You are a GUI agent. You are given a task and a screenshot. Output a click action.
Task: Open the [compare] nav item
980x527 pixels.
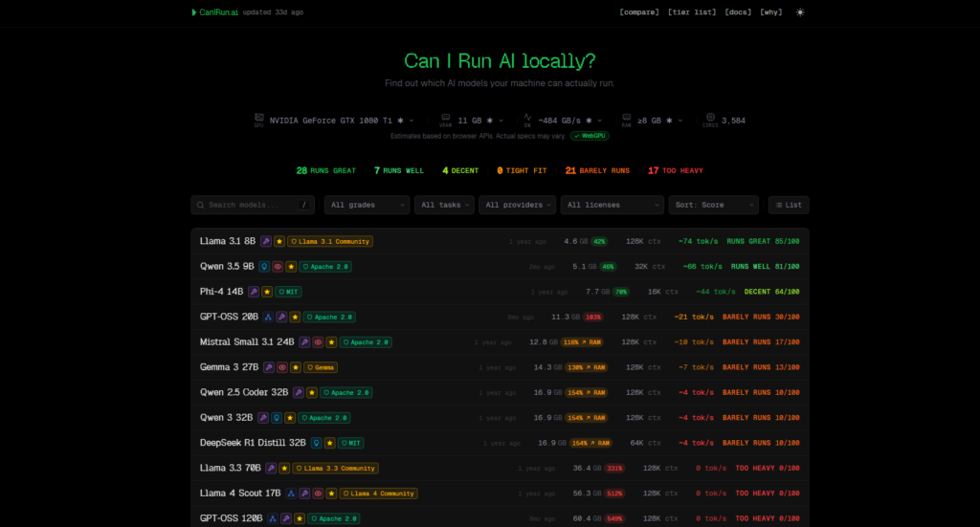point(638,11)
